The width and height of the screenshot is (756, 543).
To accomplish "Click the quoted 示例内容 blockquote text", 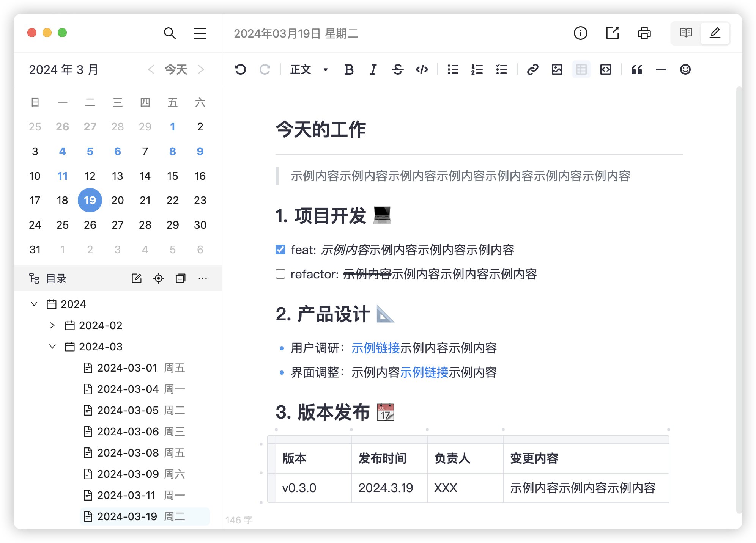I will coord(460,176).
